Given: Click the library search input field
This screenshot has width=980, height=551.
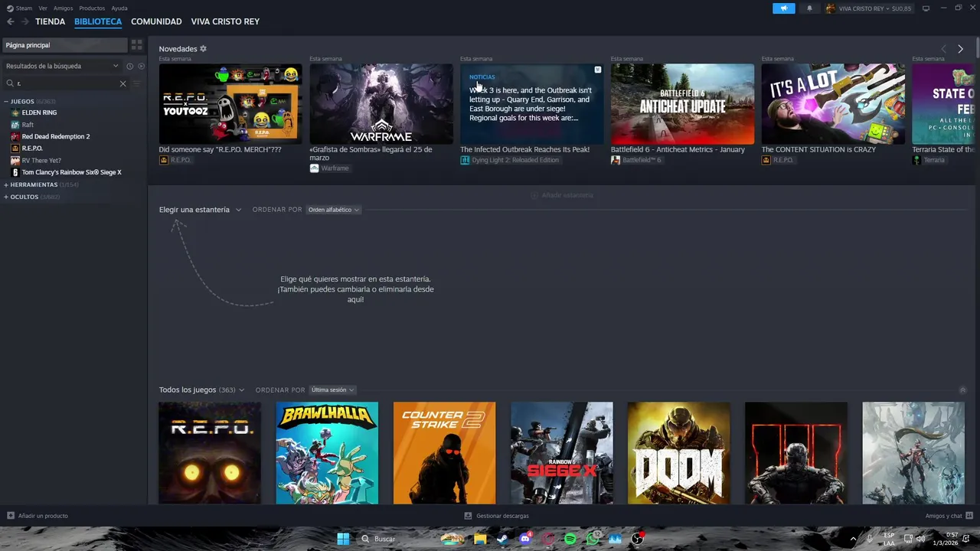Looking at the screenshot, I should pos(65,83).
